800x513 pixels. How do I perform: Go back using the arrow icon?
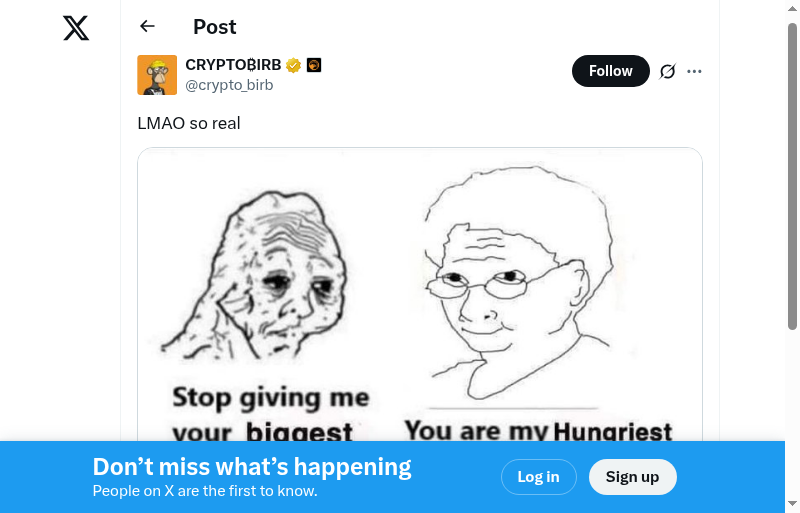(148, 27)
